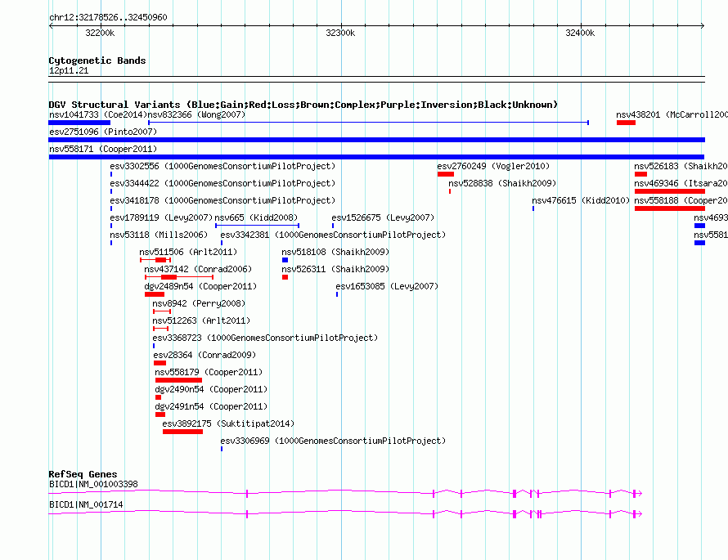Click nsv512263 (Arlt2011) label

(201, 320)
